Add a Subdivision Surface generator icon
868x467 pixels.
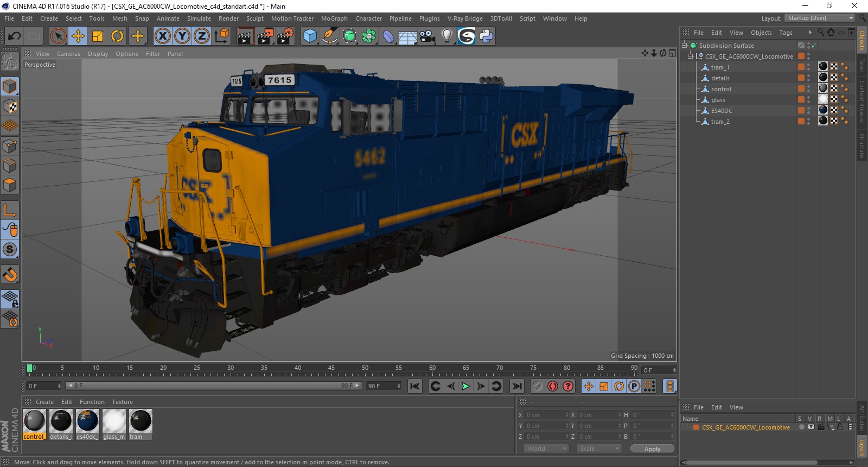pyautogui.click(x=349, y=36)
